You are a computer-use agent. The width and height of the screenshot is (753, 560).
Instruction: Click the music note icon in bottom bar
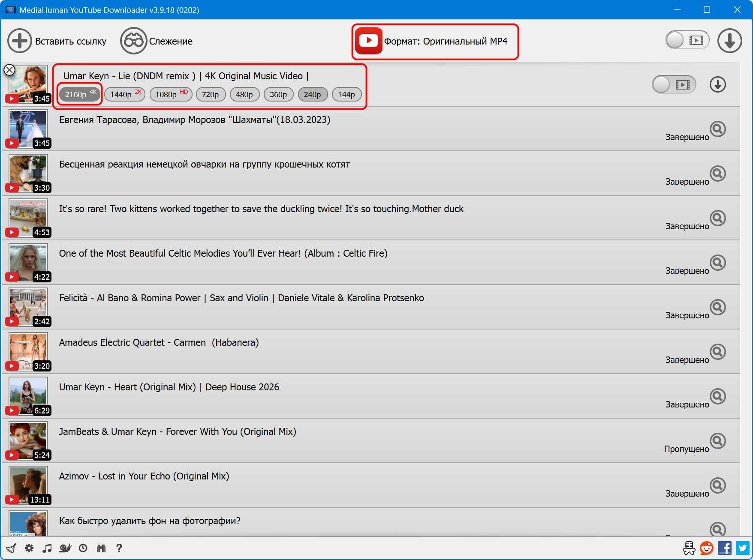47,548
